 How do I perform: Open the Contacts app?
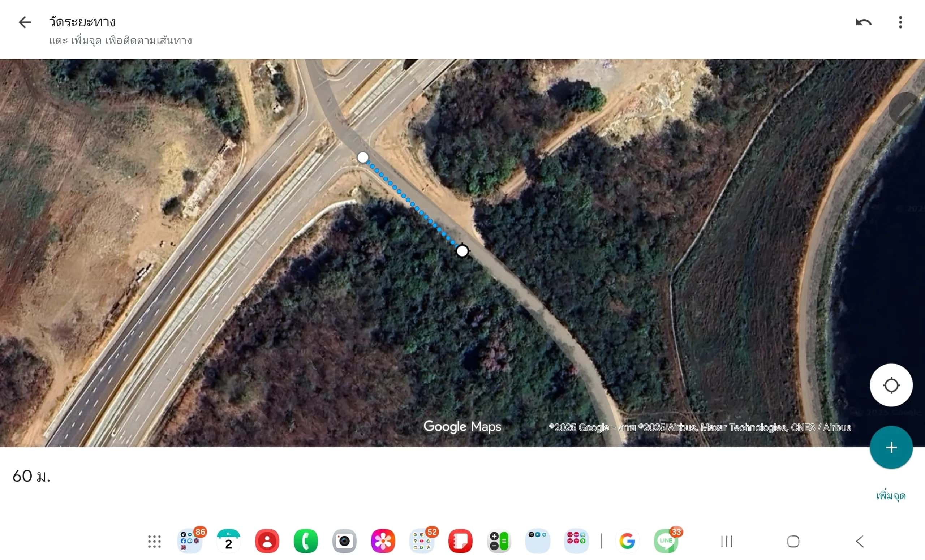click(267, 541)
